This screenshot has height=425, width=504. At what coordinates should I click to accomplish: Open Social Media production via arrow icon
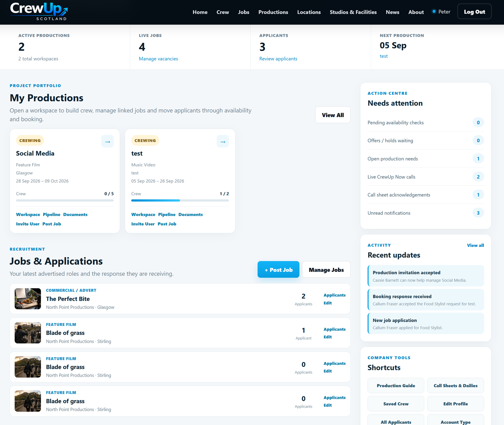coord(107,141)
